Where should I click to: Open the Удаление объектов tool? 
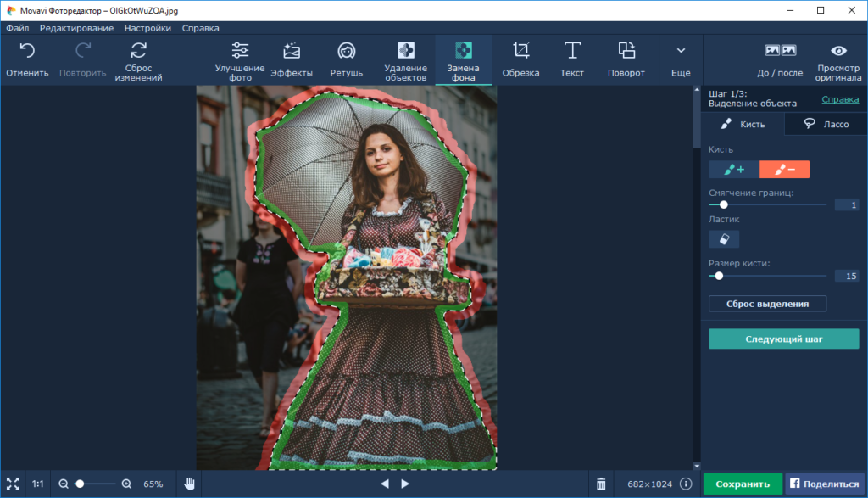(x=405, y=51)
